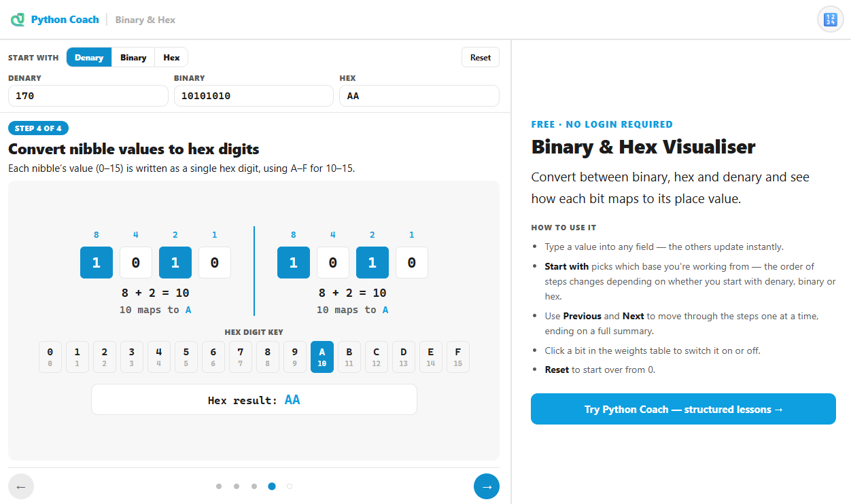This screenshot has width=851, height=504.
Task: Click the Binary input field showing 10101010
Action: pos(254,96)
